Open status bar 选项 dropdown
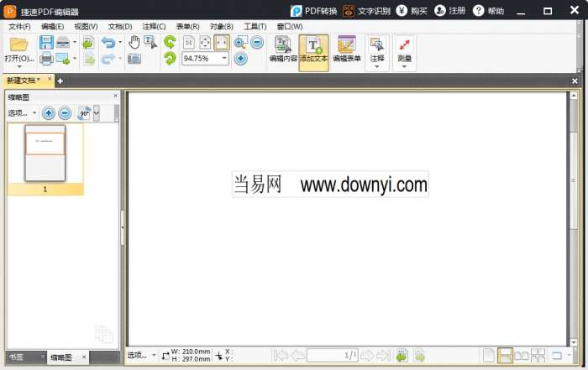The width and height of the screenshot is (588, 370). [141, 355]
